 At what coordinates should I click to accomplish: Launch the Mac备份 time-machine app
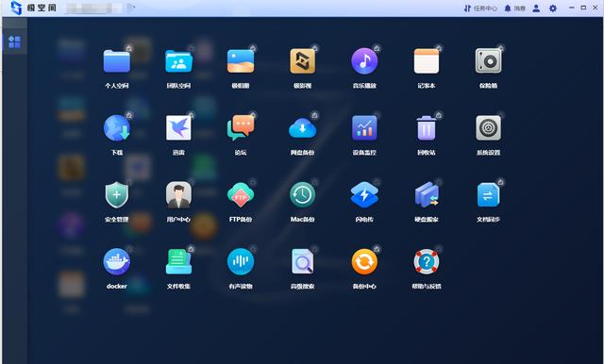(x=302, y=194)
